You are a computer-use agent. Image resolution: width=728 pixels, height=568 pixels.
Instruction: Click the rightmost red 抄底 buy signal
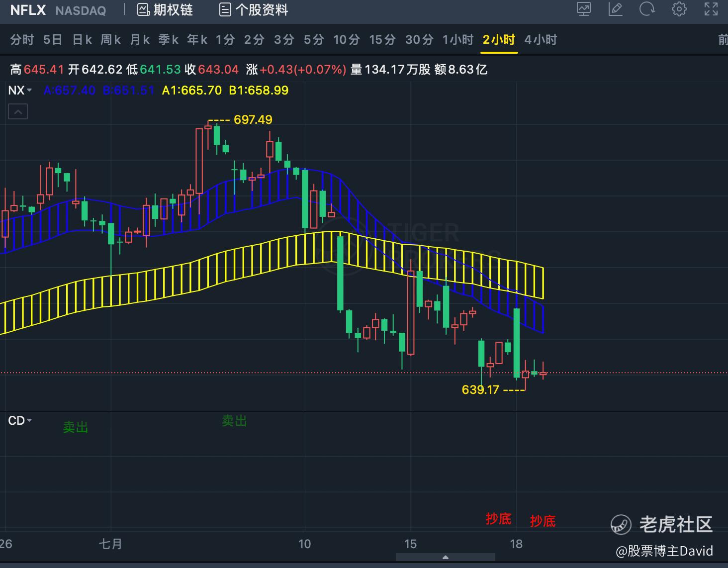543,521
